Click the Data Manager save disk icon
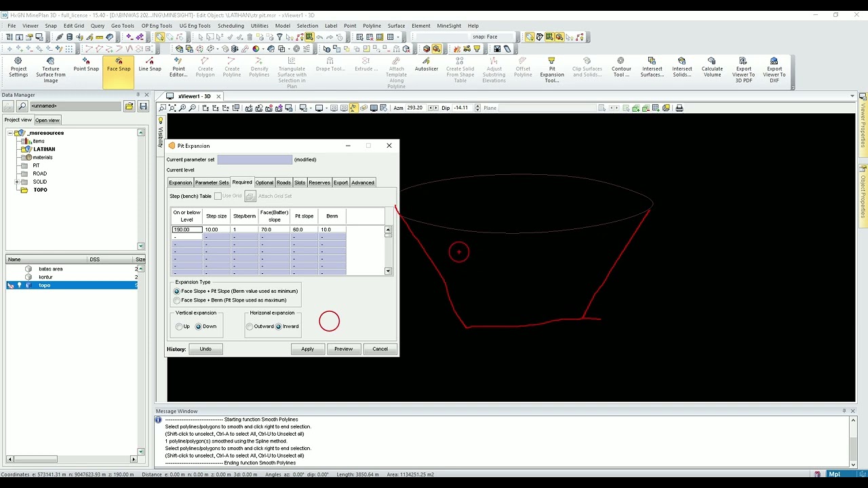 click(x=143, y=106)
